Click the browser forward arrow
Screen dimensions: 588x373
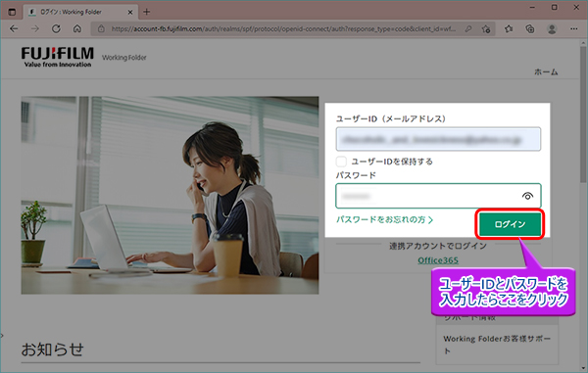(35, 28)
